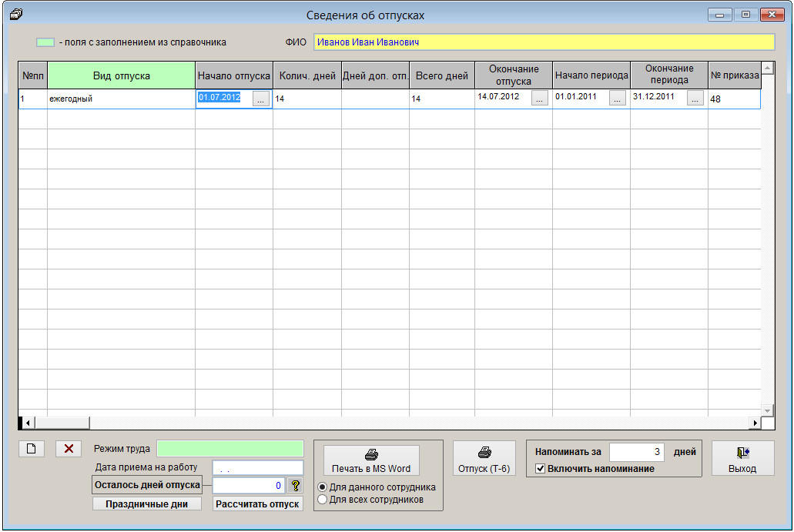Click Осталось дней отпуска button
The image size is (794, 532).
[147, 485]
